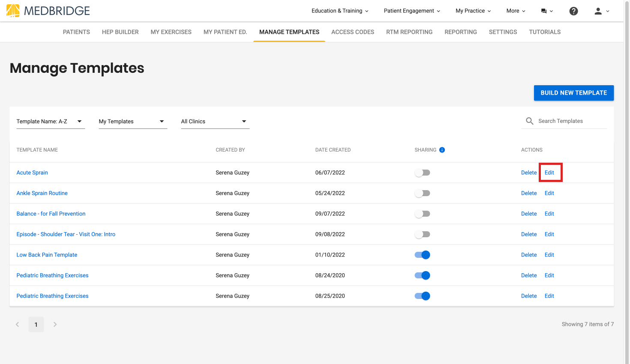Screen dimensions: 630x364
Task: Switch to the HEP Builder tab
Action: click(120, 32)
